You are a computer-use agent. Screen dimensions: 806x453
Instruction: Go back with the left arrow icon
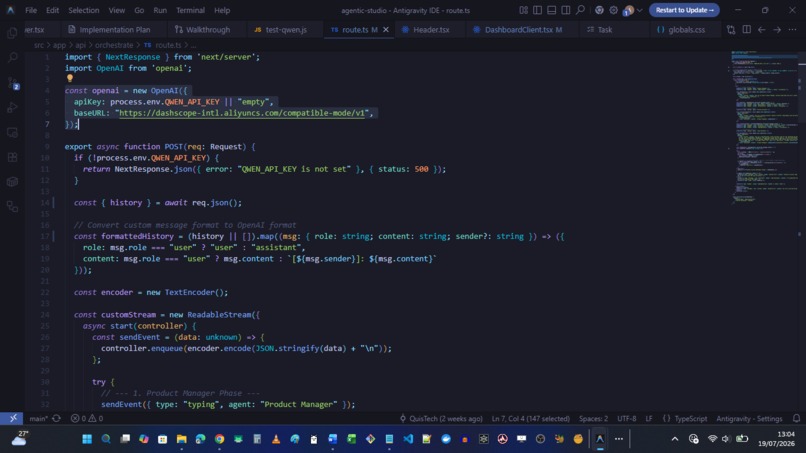762,30
